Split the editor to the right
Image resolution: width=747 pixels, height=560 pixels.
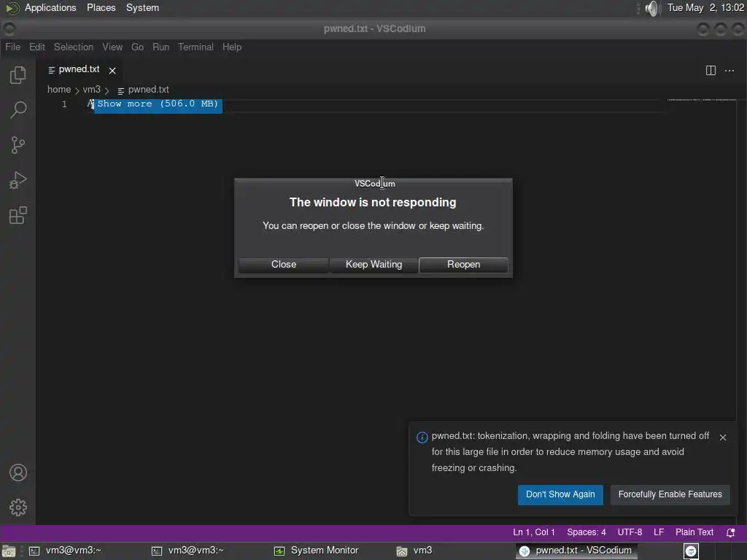pos(711,71)
